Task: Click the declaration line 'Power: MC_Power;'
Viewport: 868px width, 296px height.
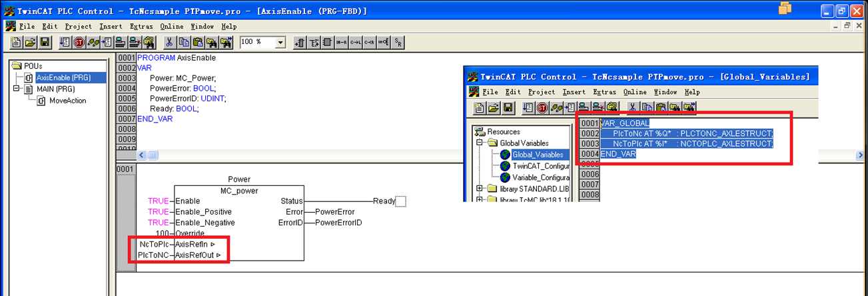Action: tap(183, 78)
